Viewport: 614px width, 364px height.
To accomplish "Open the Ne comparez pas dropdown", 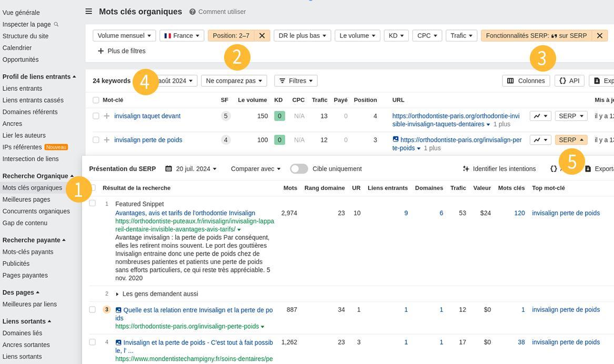I will pyautogui.click(x=233, y=80).
